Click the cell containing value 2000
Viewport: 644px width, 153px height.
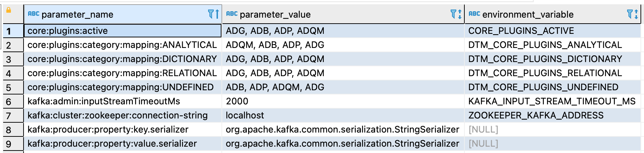click(237, 101)
